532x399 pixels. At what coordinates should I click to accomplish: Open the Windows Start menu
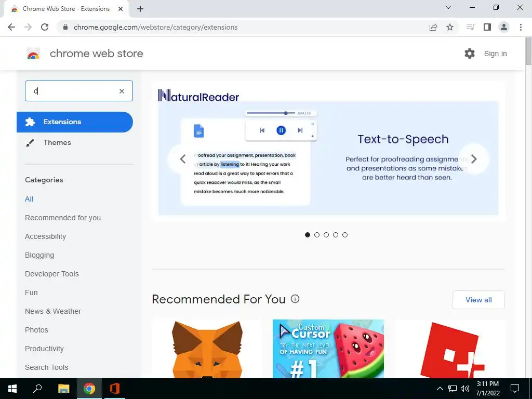[12, 389]
